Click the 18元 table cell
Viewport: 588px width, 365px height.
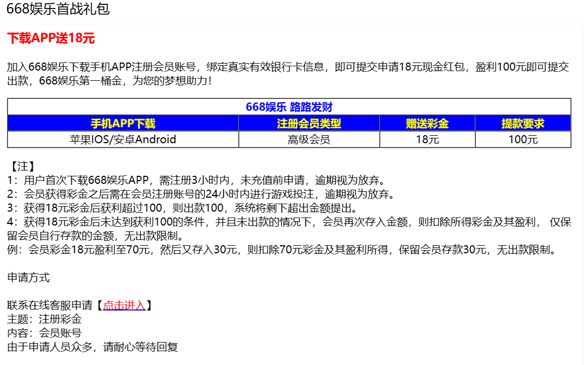(x=427, y=139)
